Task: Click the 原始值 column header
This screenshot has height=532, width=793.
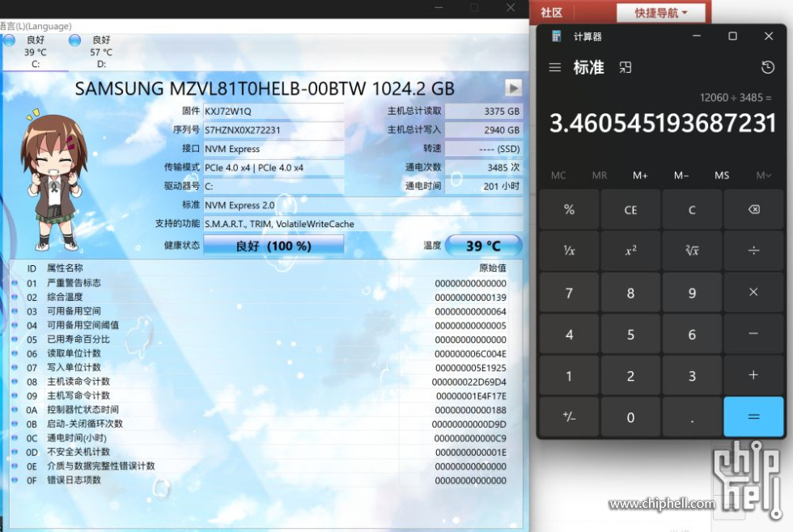Action: click(x=493, y=268)
